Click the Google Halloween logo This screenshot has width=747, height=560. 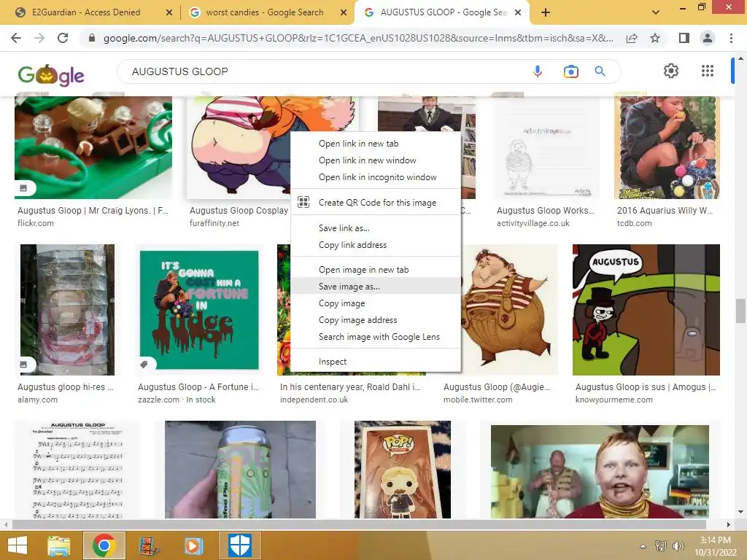click(51, 75)
